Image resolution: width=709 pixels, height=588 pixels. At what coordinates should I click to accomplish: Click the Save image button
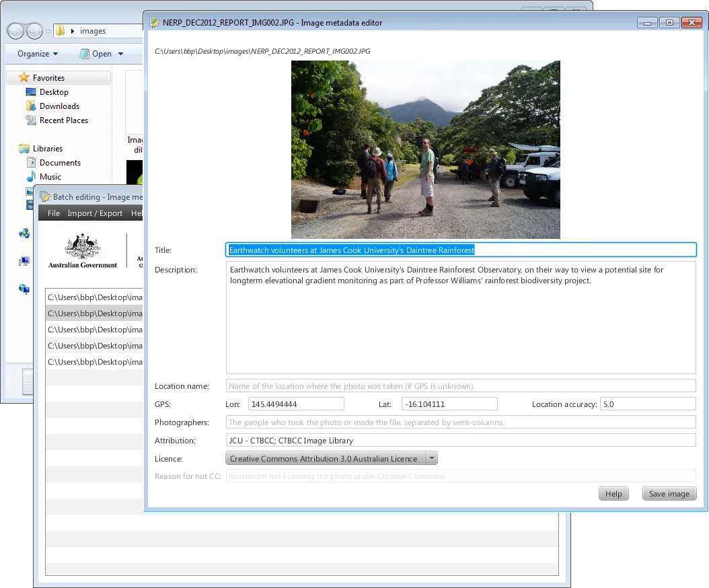click(669, 493)
